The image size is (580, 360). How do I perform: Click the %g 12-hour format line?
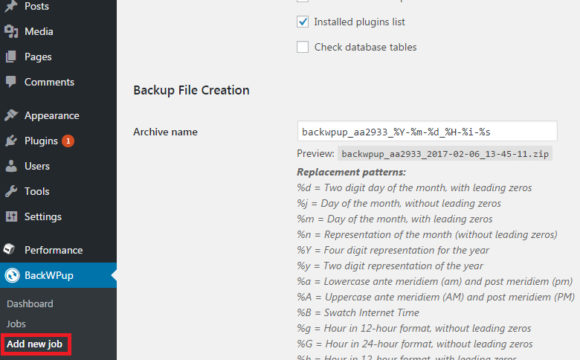coord(414,328)
